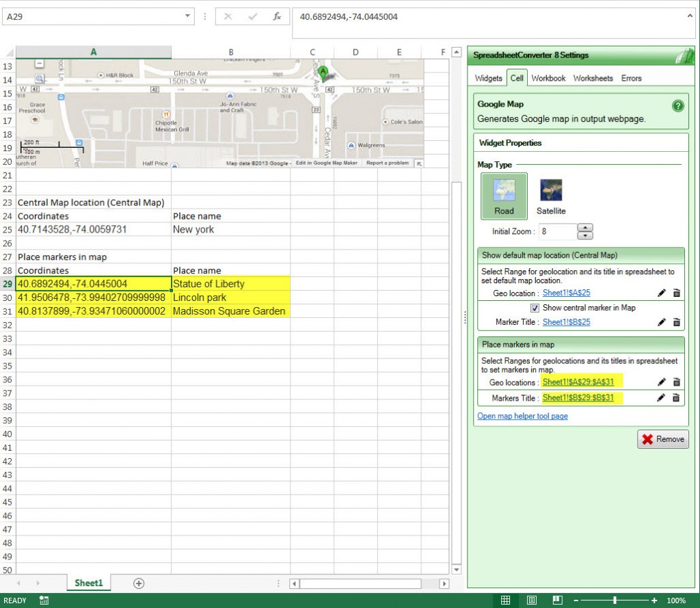Open the Errors tab

pyautogui.click(x=631, y=78)
